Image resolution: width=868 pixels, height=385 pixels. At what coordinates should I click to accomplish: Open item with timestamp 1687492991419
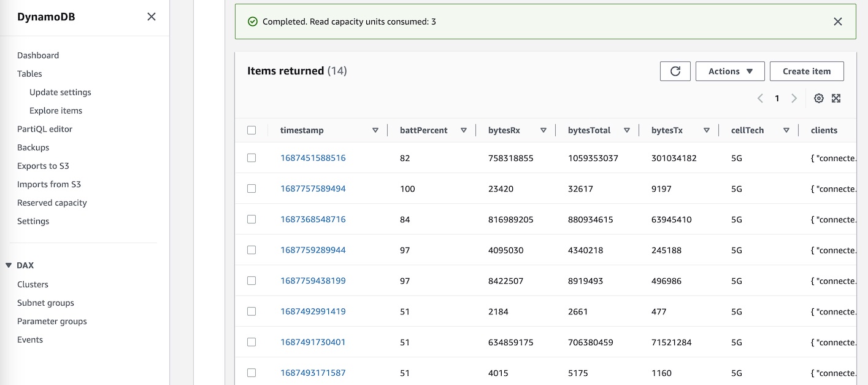(313, 311)
